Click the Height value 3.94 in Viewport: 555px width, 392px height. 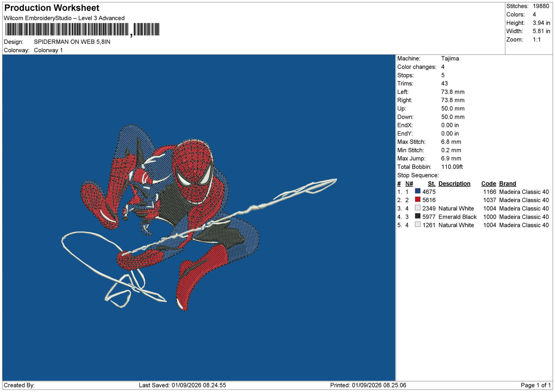pos(541,23)
